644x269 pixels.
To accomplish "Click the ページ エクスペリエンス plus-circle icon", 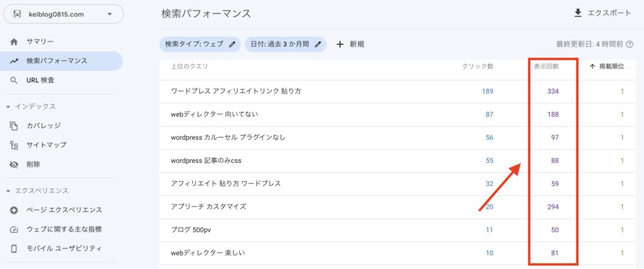I will click(14, 210).
